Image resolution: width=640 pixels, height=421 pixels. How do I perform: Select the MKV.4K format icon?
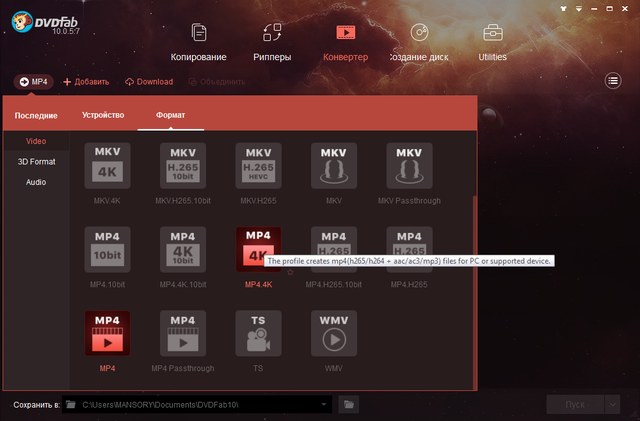[x=107, y=166]
